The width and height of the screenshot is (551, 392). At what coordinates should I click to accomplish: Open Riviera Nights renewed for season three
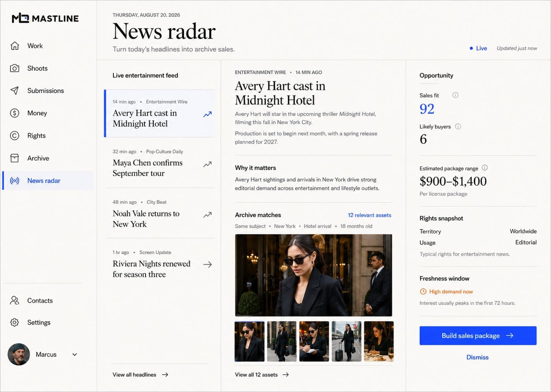152,269
